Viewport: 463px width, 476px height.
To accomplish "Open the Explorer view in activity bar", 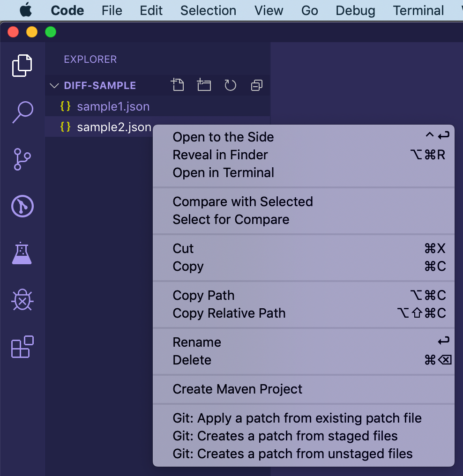I will click(22, 66).
